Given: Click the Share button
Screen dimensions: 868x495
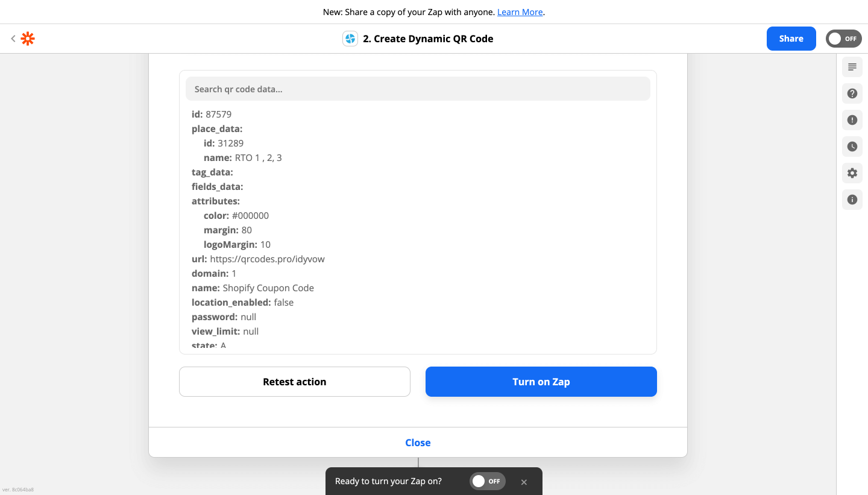Looking at the screenshot, I should 791,38.
